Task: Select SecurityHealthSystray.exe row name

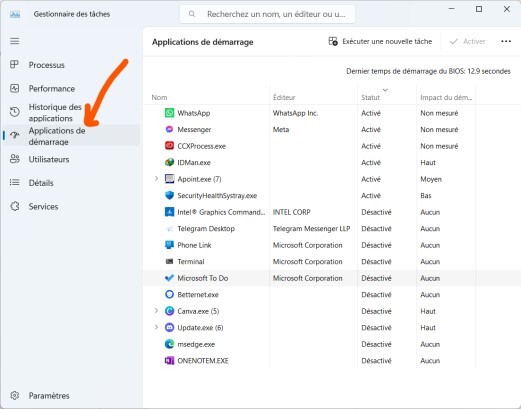Action: (217, 196)
